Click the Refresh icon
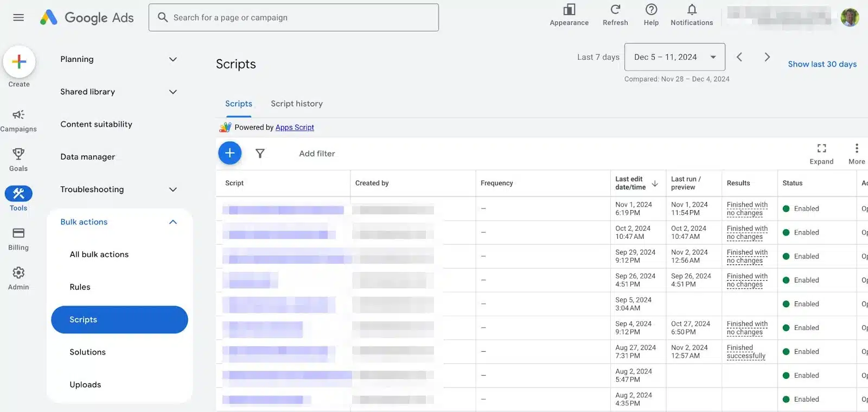868x412 pixels. click(x=615, y=15)
